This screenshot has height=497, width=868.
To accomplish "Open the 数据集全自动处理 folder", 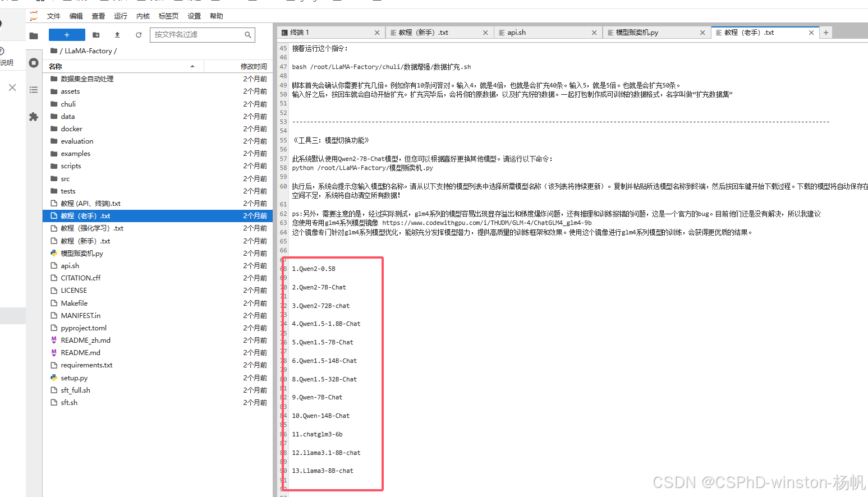I will [158, 79].
